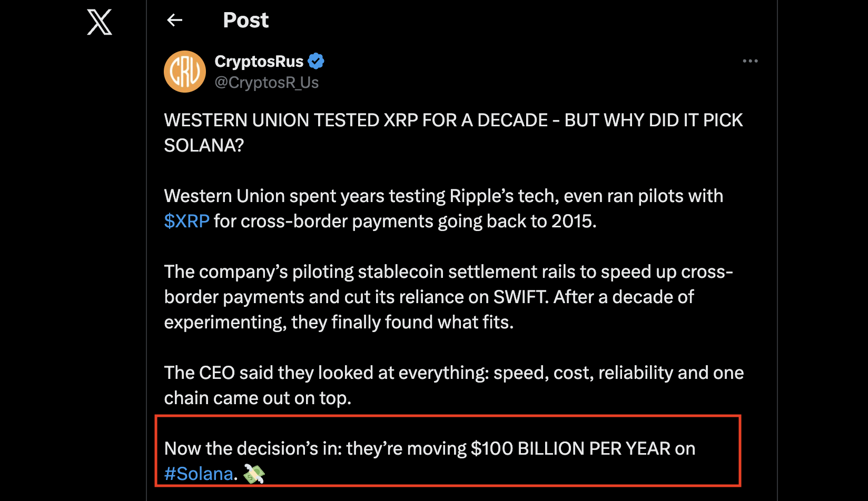Go back using the left arrow
The image size is (868, 501).
pos(174,21)
